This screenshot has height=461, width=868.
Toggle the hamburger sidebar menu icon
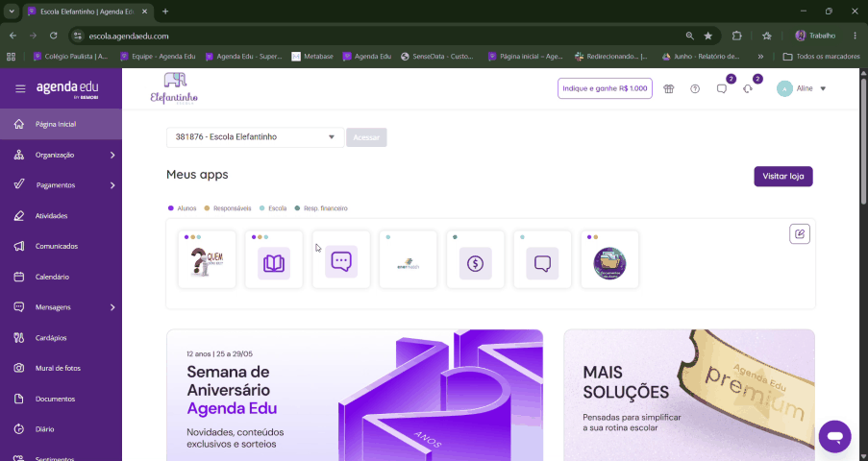pos(20,88)
